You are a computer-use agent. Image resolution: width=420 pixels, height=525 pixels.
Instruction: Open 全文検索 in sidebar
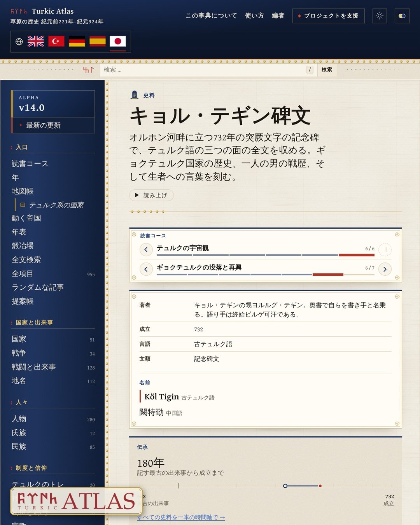point(26,260)
